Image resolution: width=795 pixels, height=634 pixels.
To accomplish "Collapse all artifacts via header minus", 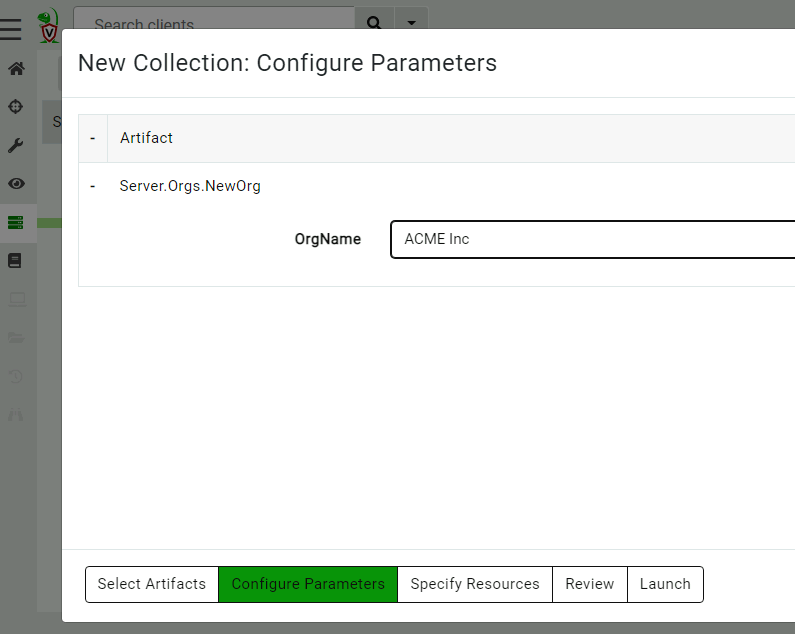I will pyautogui.click(x=92, y=138).
